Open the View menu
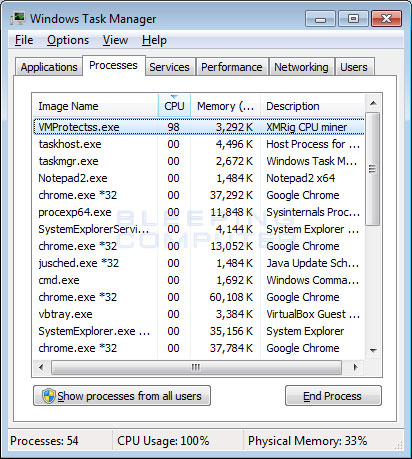Image resolution: width=412 pixels, height=459 pixels. point(115,40)
